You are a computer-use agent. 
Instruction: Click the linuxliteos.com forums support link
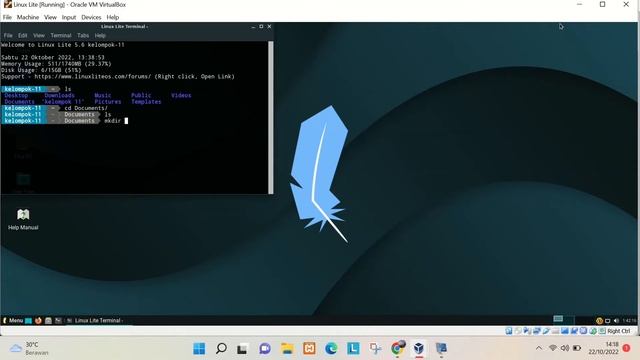(93, 76)
